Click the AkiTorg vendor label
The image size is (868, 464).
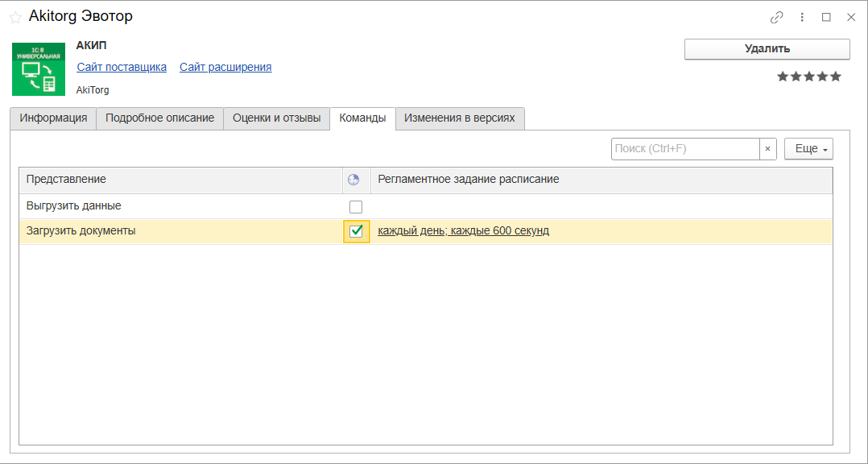pyautogui.click(x=93, y=90)
